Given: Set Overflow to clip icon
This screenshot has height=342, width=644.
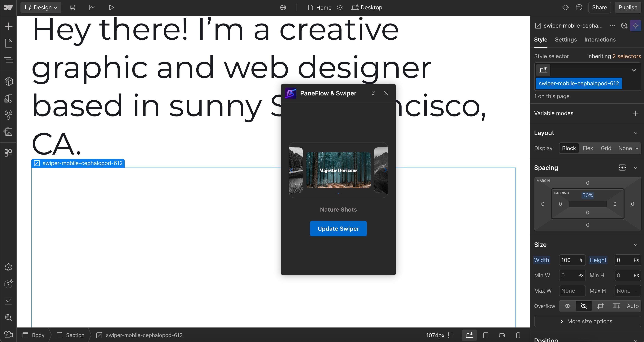Looking at the screenshot, I should tap(600, 306).
